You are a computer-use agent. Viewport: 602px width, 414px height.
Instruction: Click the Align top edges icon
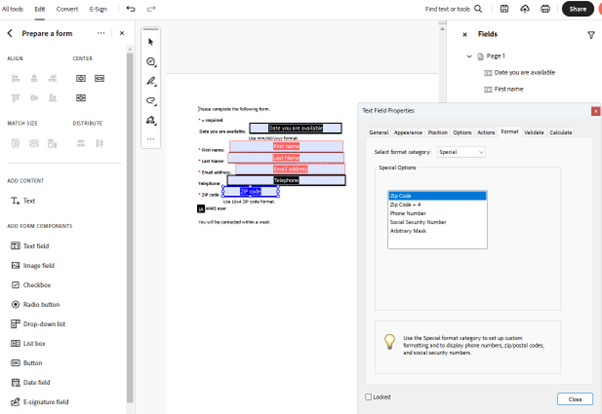tap(15, 98)
